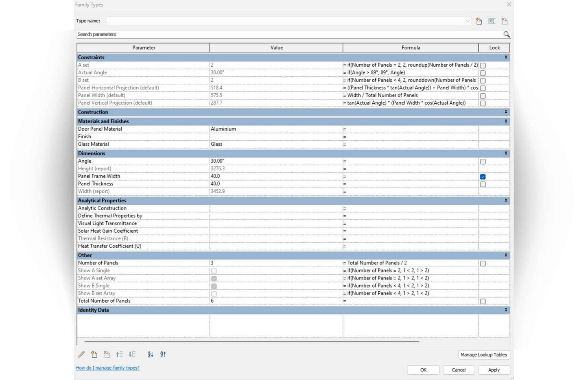
Task: Open Manage Lookup Tables
Action: tap(483, 355)
